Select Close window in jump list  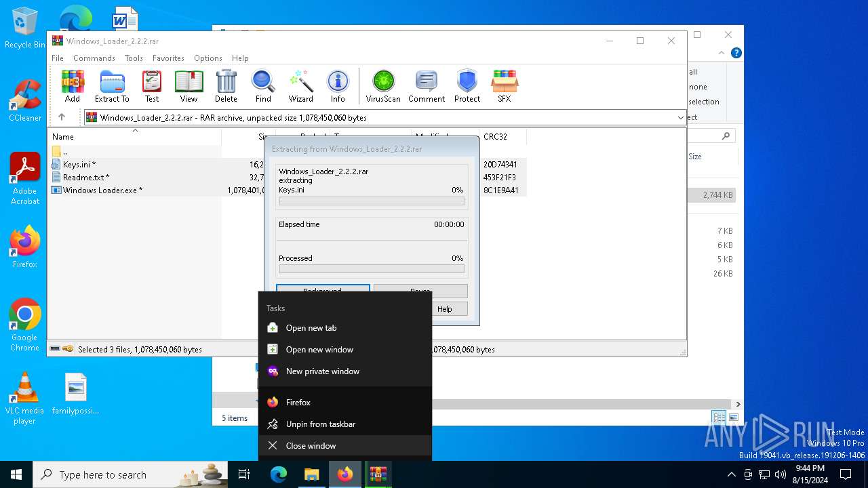tap(345, 446)
